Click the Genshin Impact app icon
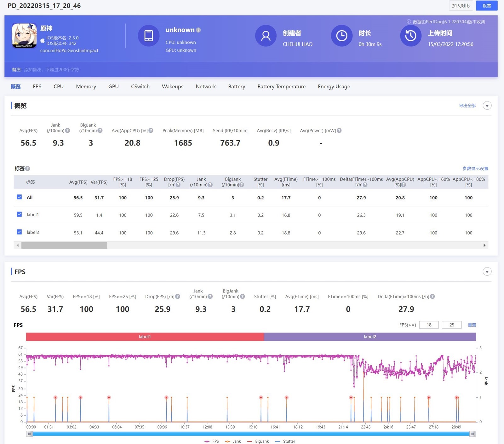This screenshot has width=504, height=444. (24, 36)
